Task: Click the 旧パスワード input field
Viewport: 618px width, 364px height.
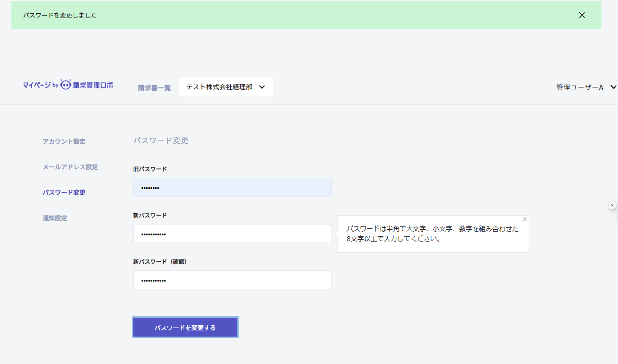Action: coord(232,187)
